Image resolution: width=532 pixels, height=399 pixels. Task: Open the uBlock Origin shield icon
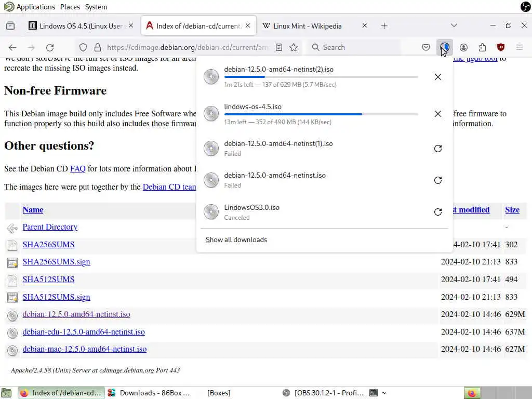click(x=500, y=47)
